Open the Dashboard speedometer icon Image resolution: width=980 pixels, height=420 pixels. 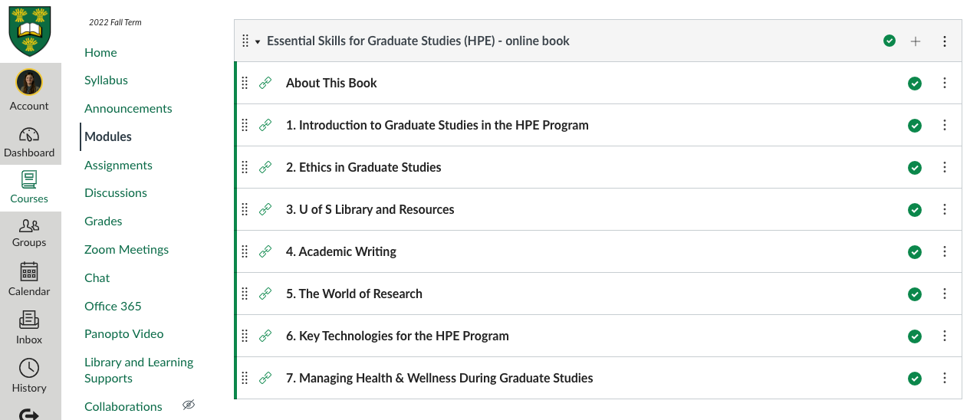click(29, 135)
